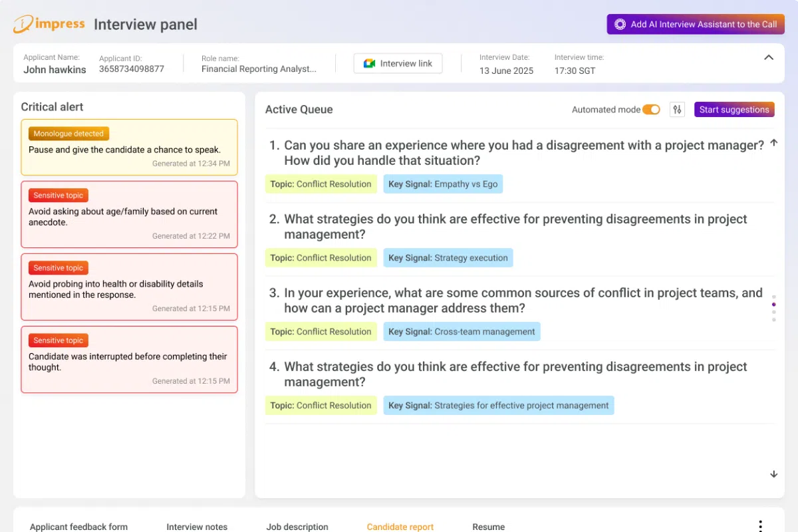This screenshot has width=798, height=532.
Task: Click AI assistant icon in purple button
Action: coord(620,25)
